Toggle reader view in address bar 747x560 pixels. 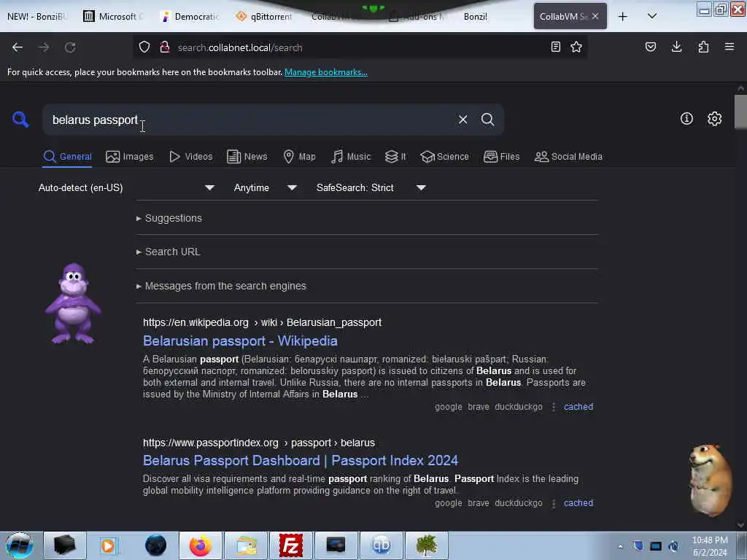point(555,47)
